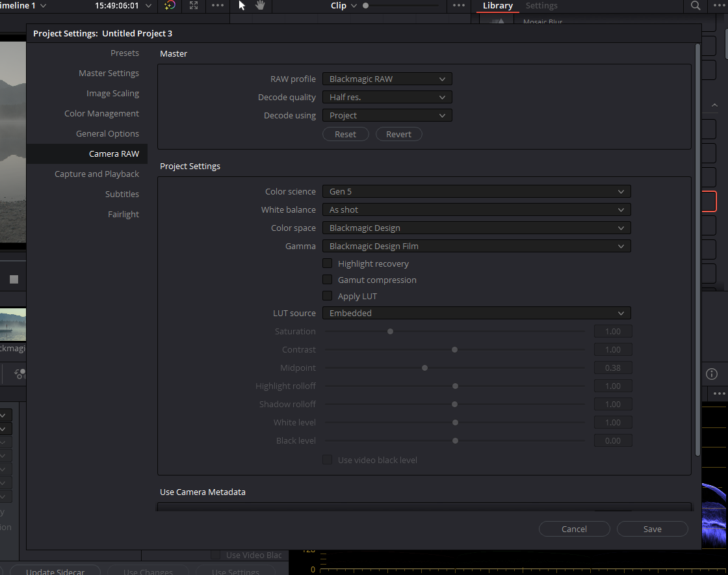Screen dimensions: 728x575
Task: Click the settings dialog vertical scrollbar
Action: click(x=697, y=250)
